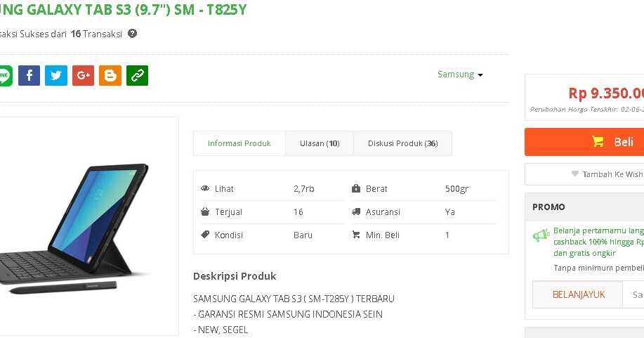Screen dimensions: 644x338
Task: Select the BELANJAYUK promo code box
Action: click(578, 294)
